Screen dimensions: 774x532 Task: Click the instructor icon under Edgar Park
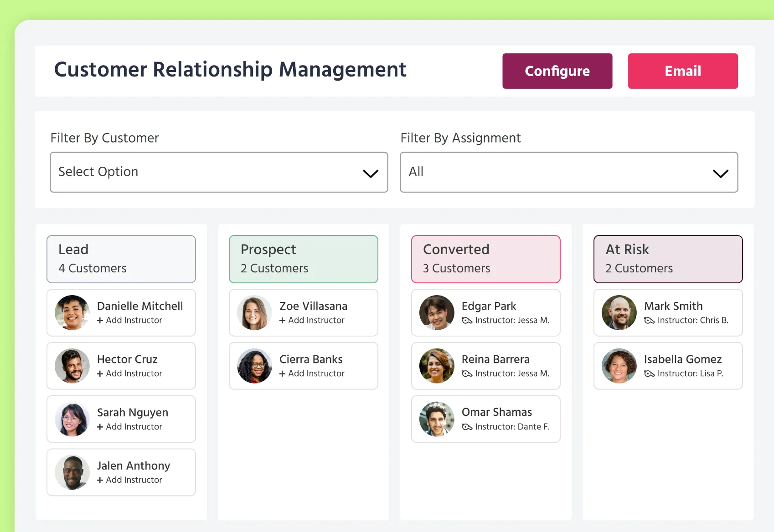click(467, 321)
